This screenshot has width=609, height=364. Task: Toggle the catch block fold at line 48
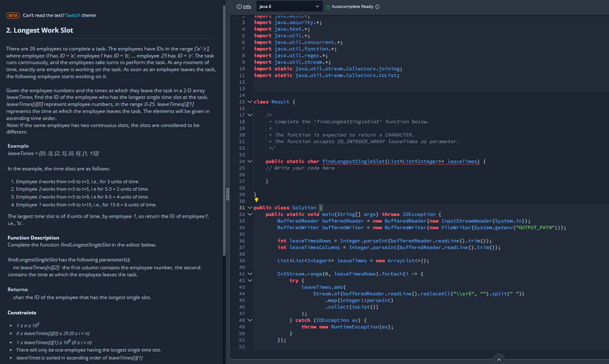(x=249, y=320)
